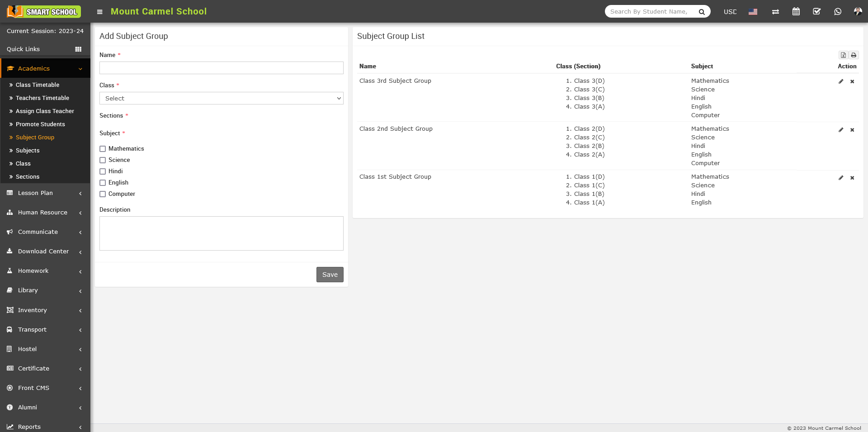The height and width of the screenshot is (432, 868).
Task: Export subject group list to Excel
Action: pos(843,55)
